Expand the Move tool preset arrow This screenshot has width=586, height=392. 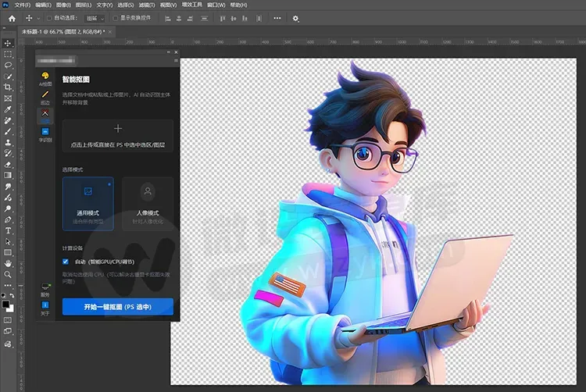[38, 18]
